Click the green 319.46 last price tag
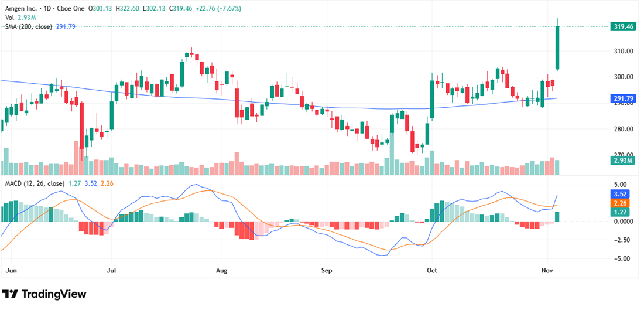The image size is (644, 310). 622,26
